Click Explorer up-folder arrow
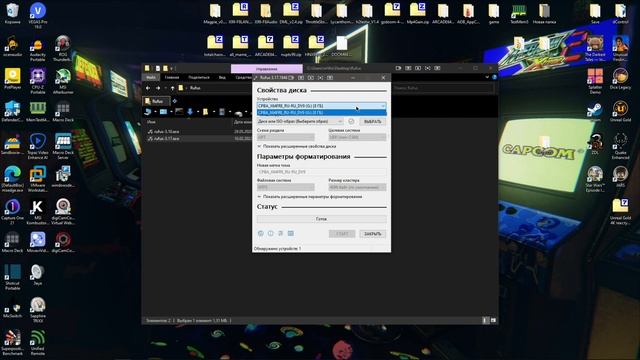The height and width of the screenshot is (360, 640). pyautogui.click(x=173, y=88)
